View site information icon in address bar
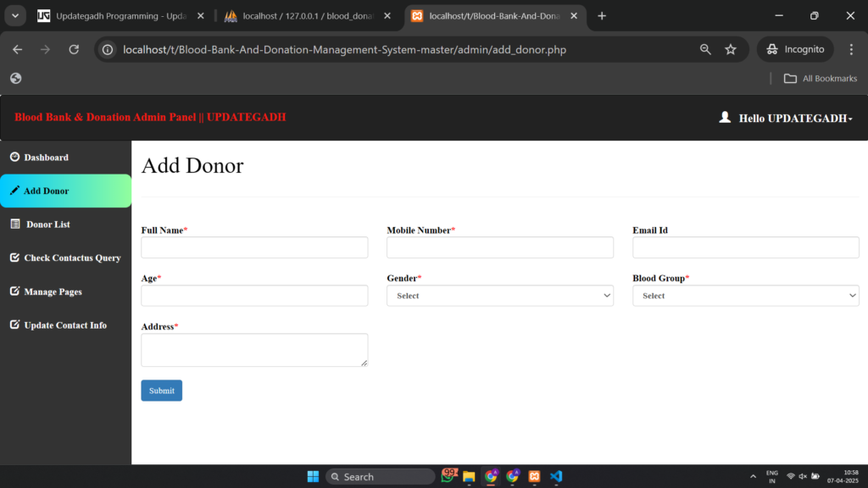Screen dimensions: 868x488 (x=108, y=50)
